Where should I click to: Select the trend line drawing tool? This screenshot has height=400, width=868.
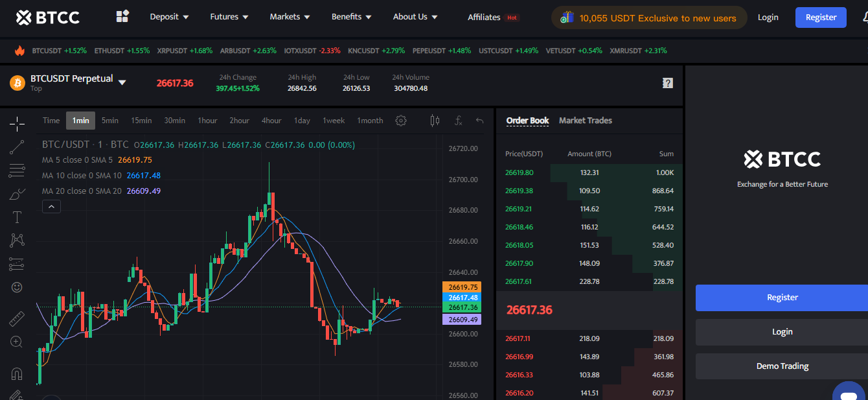tap(17, 147)
